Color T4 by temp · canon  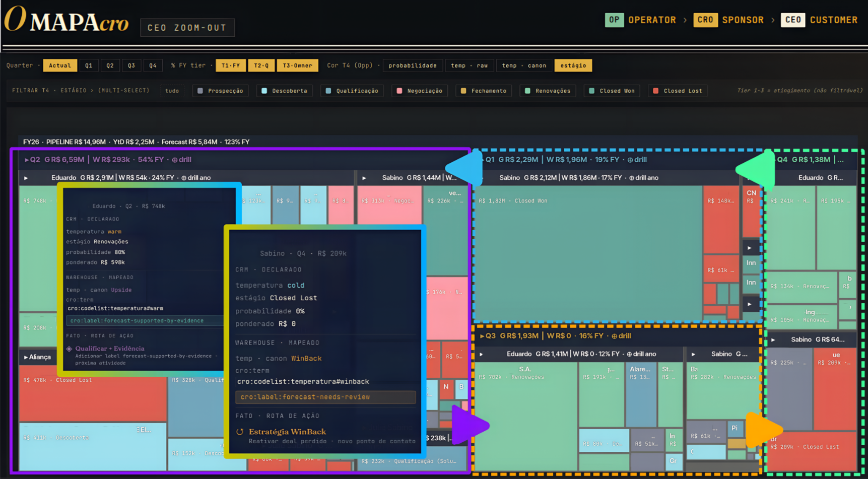pos(524,65)
